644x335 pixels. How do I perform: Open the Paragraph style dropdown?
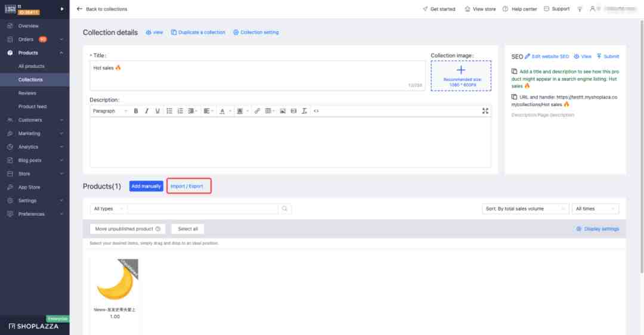pos(109,111)
